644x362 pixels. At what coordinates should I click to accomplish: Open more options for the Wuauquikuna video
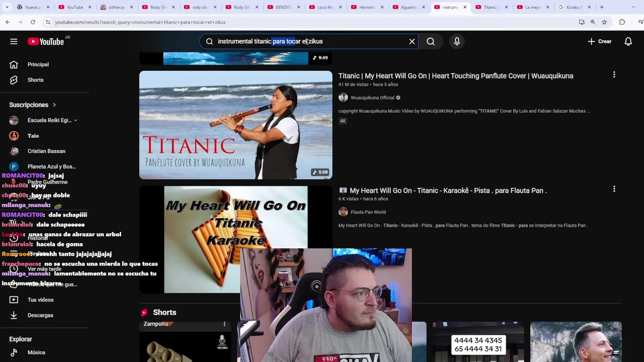tap(614, 75)
